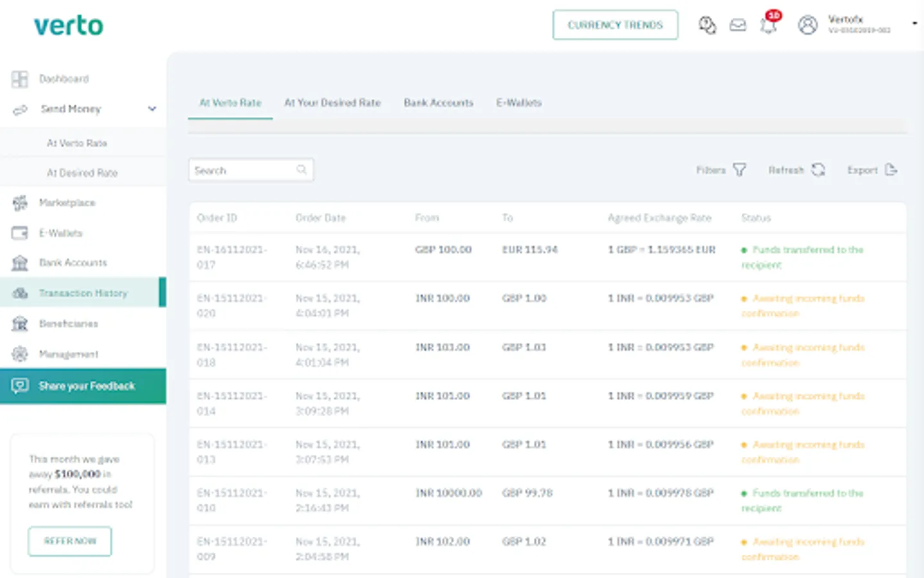924x578 pixels.
Task: Open the account dropdown arrow in header
Action: (914, 24)
